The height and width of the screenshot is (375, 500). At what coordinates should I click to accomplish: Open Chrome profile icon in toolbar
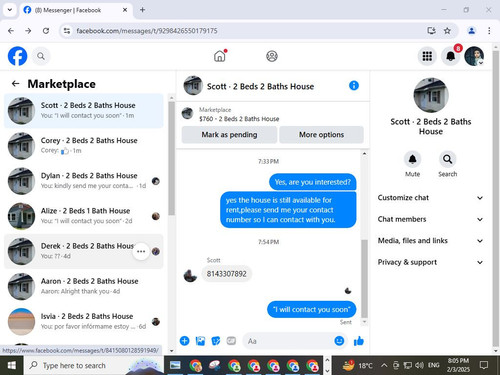point(471,31)
